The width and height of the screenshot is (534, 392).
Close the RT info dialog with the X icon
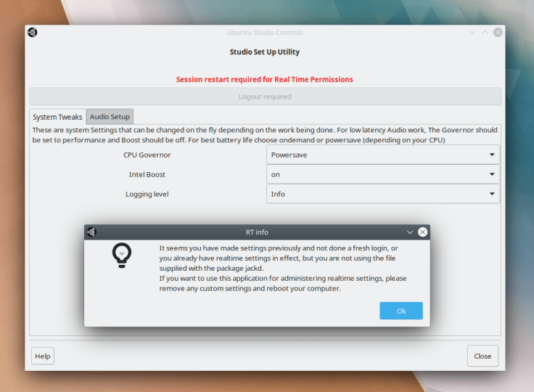point(422,232)
